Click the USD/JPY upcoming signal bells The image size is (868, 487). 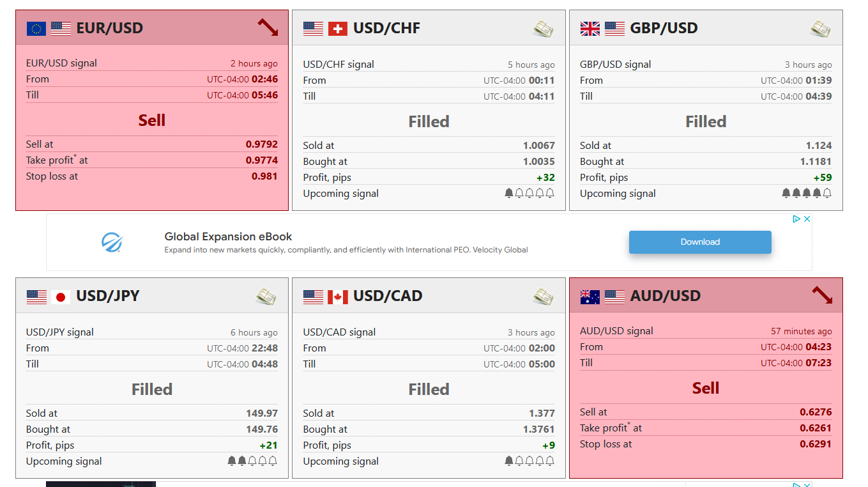252,461
